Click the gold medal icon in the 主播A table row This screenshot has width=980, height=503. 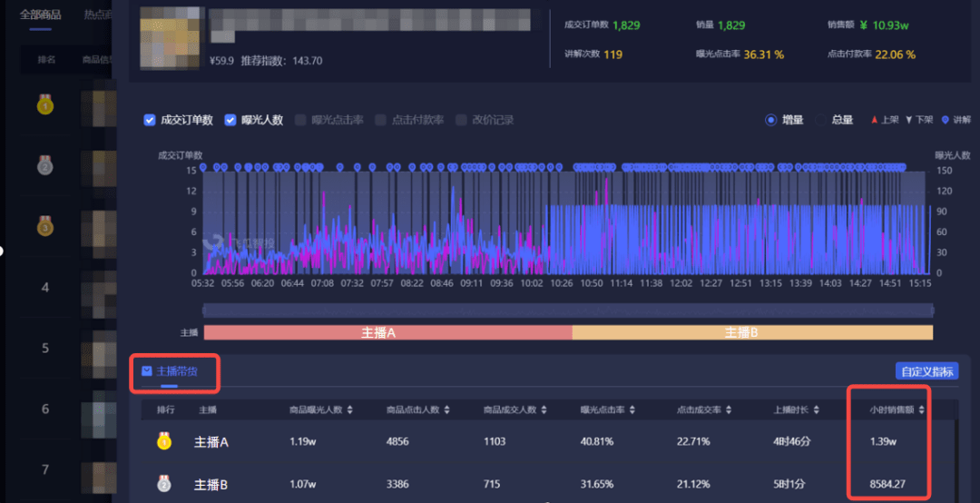click(x=163, y=441)
